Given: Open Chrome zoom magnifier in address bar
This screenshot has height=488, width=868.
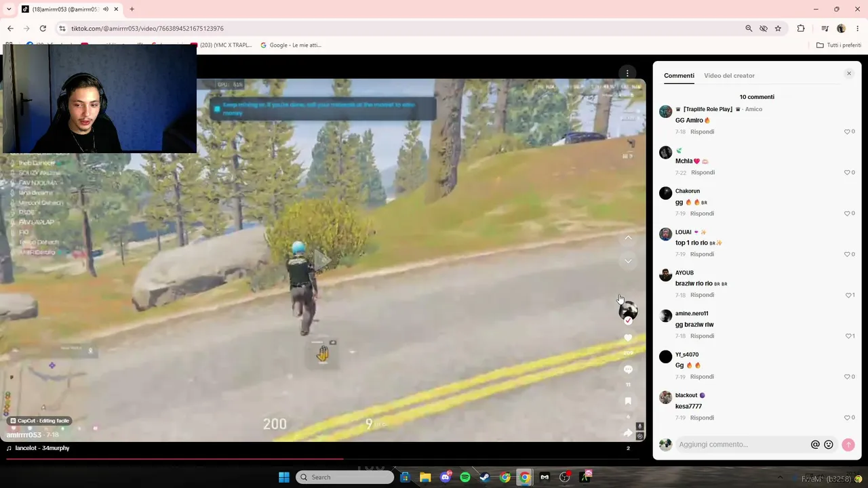Looking at the screenshot, I should click(749, 28).
